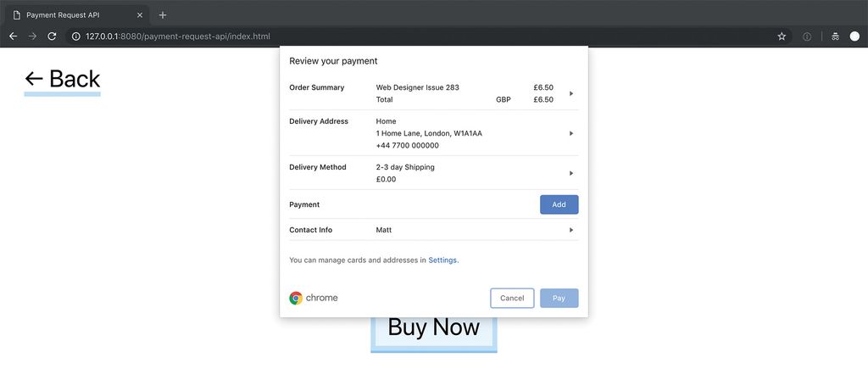
Task: Click the Back link on the page
Action: 63,79
